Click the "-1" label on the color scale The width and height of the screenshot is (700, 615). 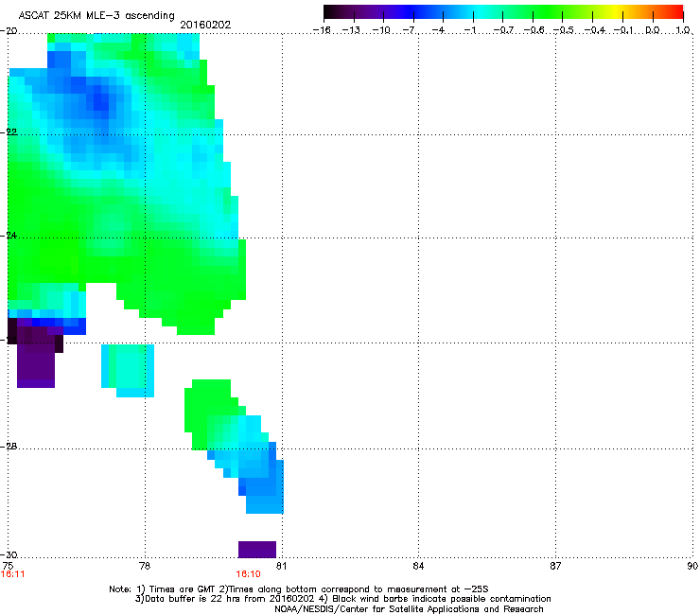click(x=470, y=30)
